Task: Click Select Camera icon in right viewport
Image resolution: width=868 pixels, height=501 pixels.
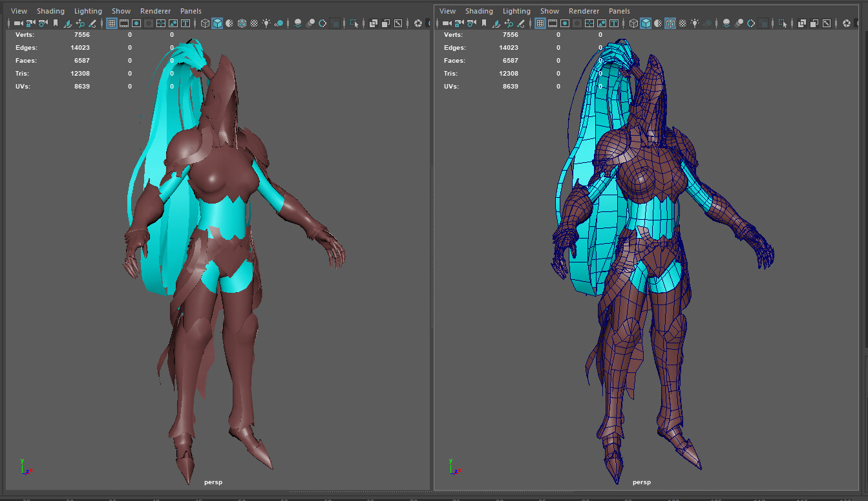Action: (447, 23)
